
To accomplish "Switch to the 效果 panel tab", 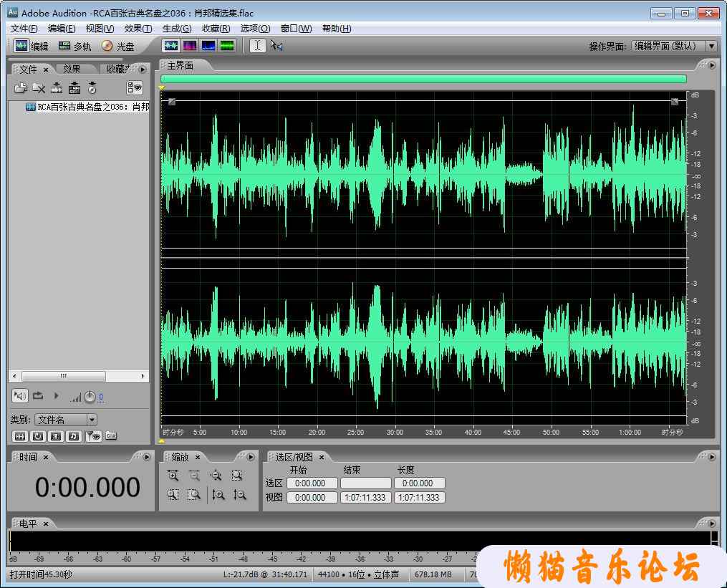I will coord(72,69).
